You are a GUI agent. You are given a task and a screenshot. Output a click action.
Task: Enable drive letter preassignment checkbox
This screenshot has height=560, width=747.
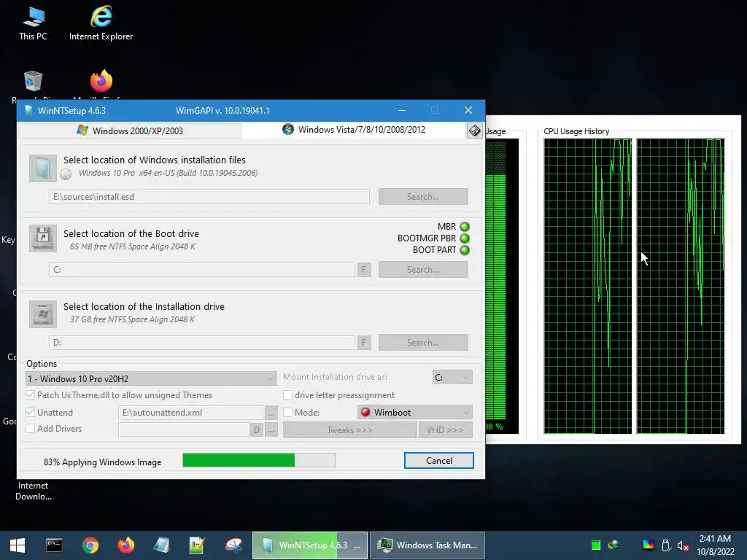click(287, 394)
